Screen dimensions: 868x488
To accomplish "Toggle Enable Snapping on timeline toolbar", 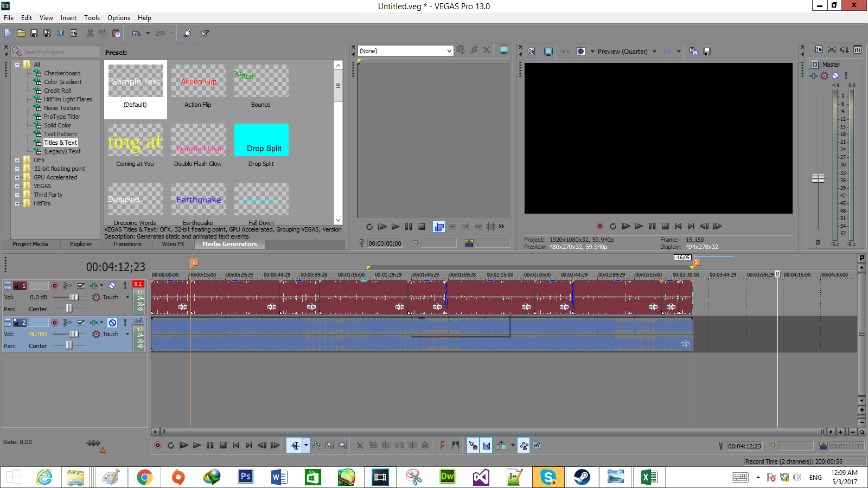I will tap(473, 446).
